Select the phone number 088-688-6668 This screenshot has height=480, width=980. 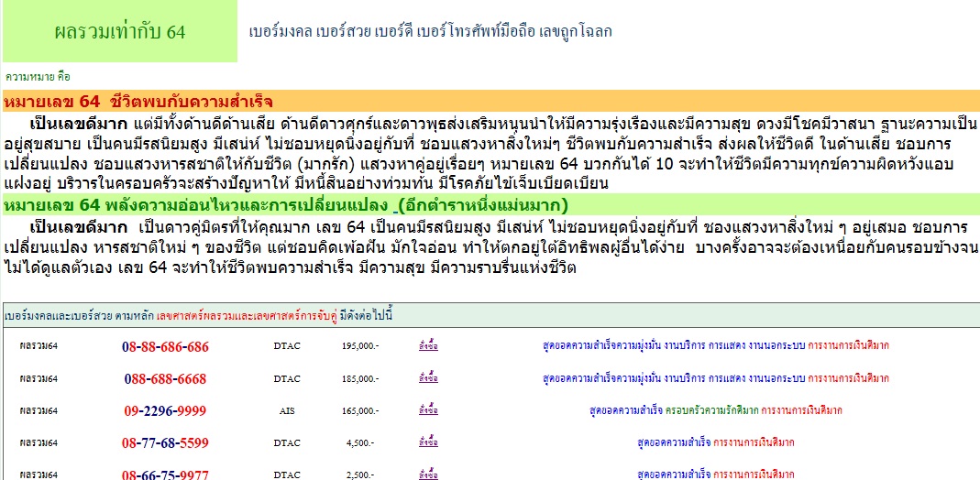click(166, 379)
